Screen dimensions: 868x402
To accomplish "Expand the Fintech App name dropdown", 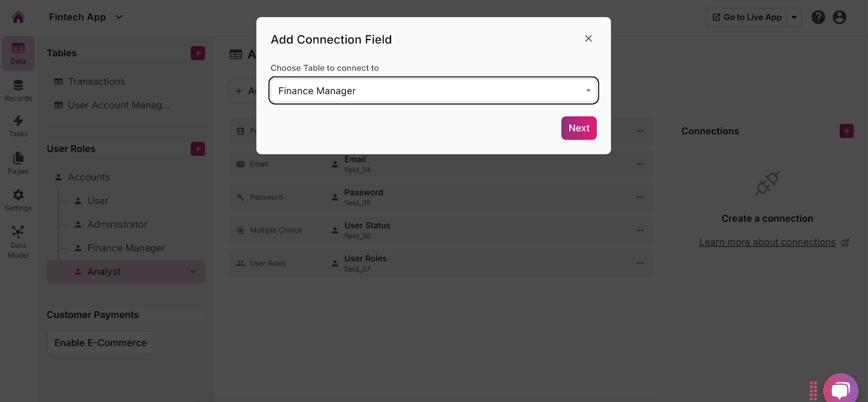I will click(119, 17).
